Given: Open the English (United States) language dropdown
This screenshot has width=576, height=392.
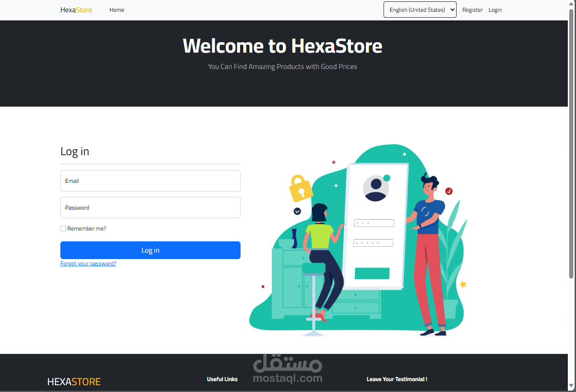Looking at the screenshot, I should point(420,10).
